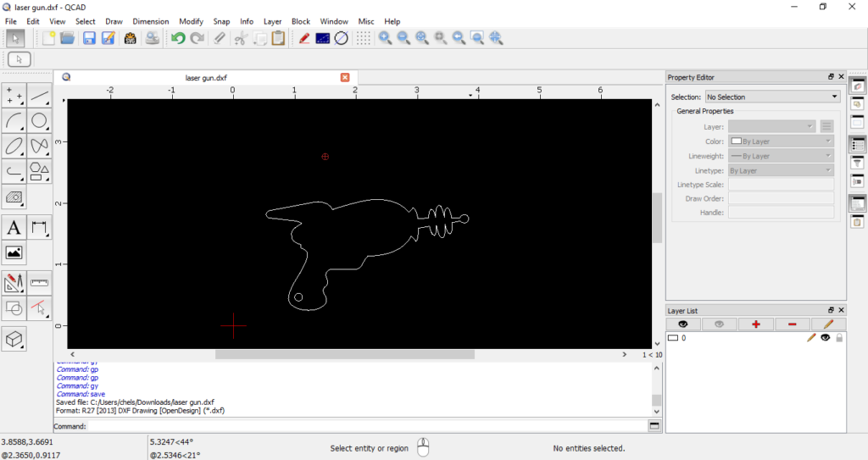Redo the last undone action

197,38
